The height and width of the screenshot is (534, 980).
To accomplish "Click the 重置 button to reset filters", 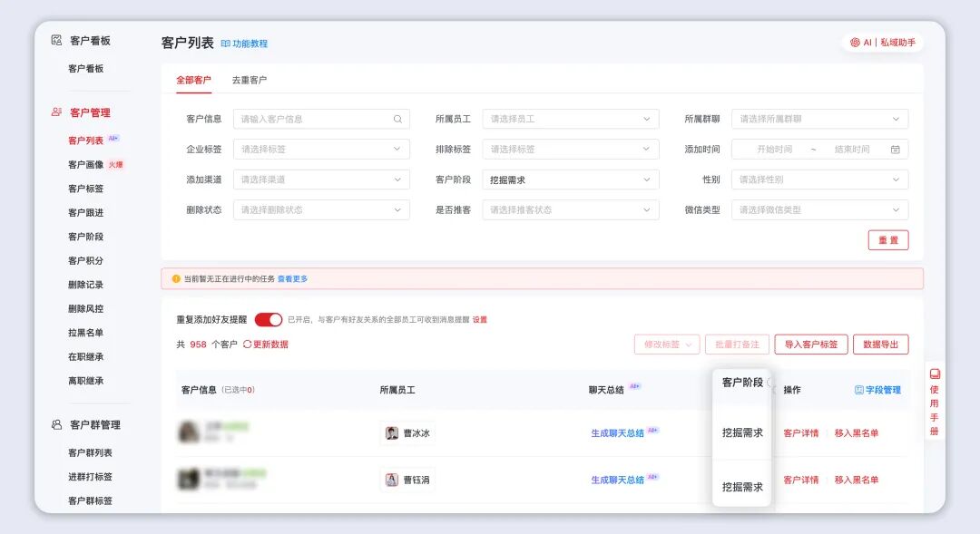I will point(888,240).
